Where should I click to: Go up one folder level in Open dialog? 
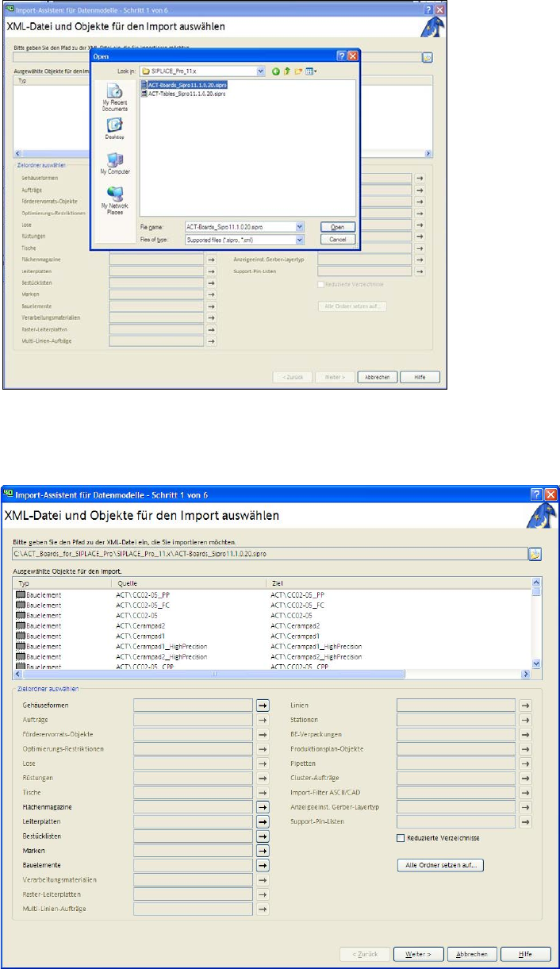286,71
